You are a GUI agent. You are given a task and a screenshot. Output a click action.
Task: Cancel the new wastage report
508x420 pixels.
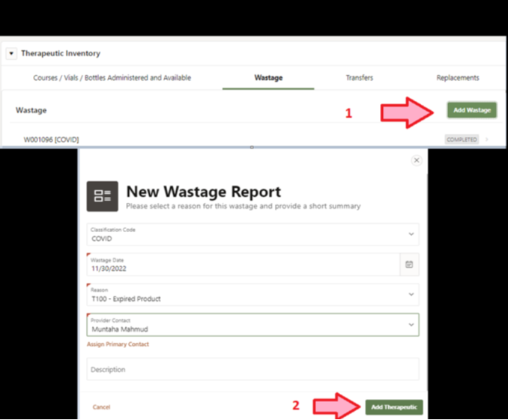tap(101, 407)
